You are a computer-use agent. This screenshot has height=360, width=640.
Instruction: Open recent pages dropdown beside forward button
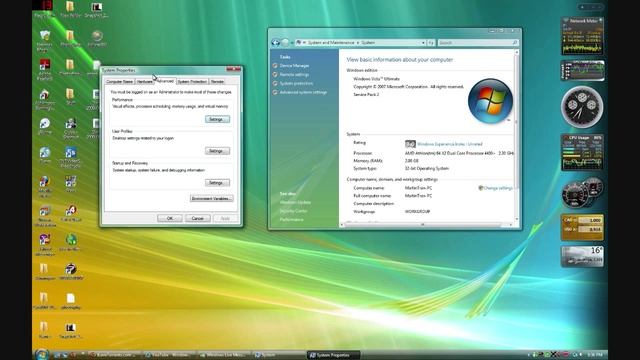tap(291, 42)
